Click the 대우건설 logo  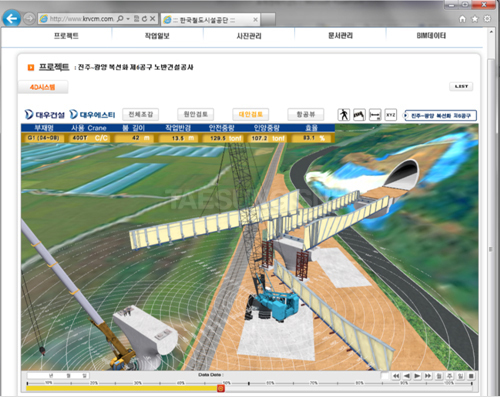point(45,115)
